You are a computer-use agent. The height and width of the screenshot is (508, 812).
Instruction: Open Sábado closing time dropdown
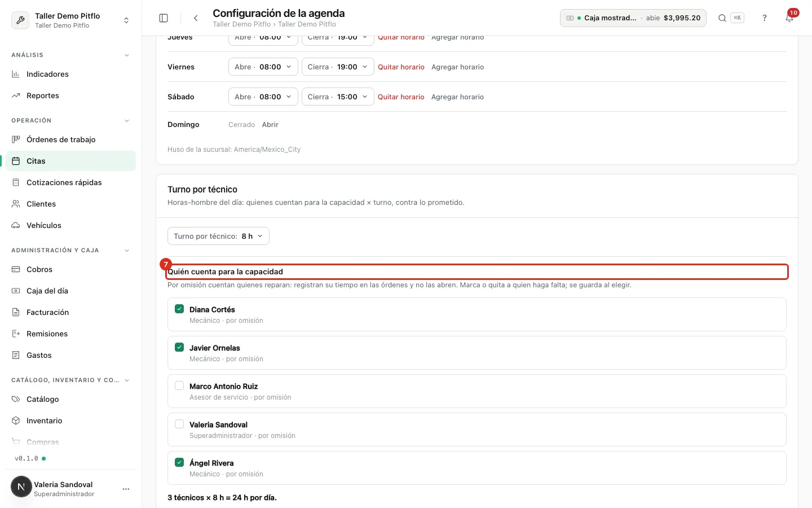point(337,97)
